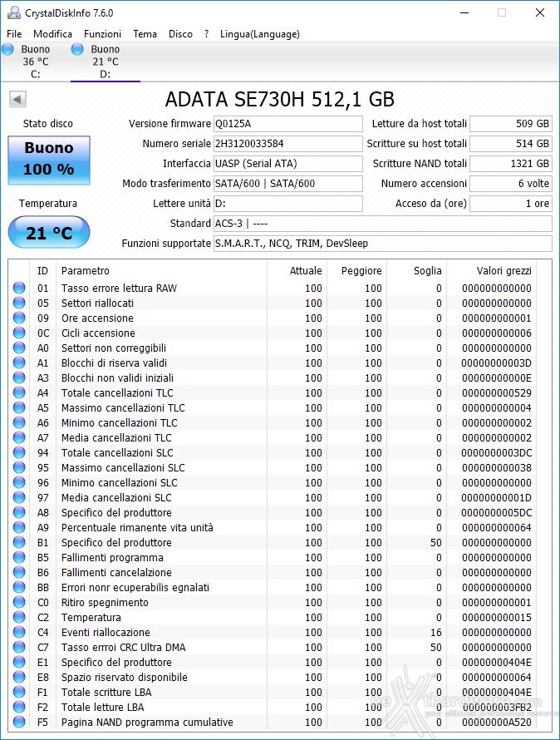Click the status icon for Ritiro spegnimento
Image resolution: width=560 pixels, height=740 pixels.
point(19,602)
